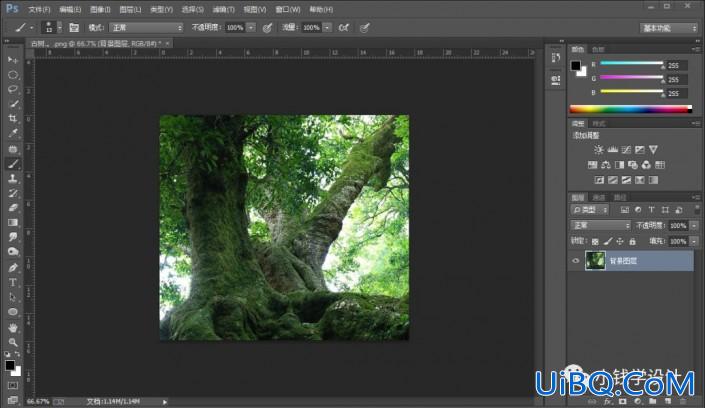Select the Quick Selection tool

pyautogui.click(x=13, y=104)
